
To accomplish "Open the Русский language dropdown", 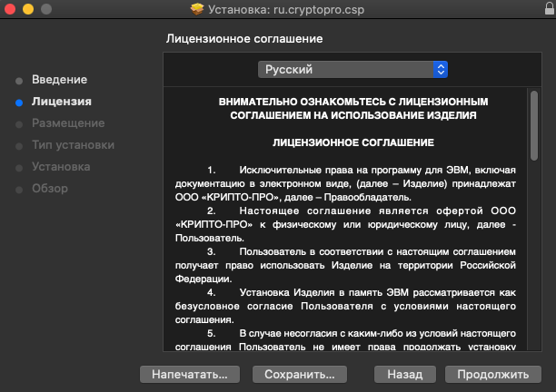I will pyautogui.click(x=352, y=69).
